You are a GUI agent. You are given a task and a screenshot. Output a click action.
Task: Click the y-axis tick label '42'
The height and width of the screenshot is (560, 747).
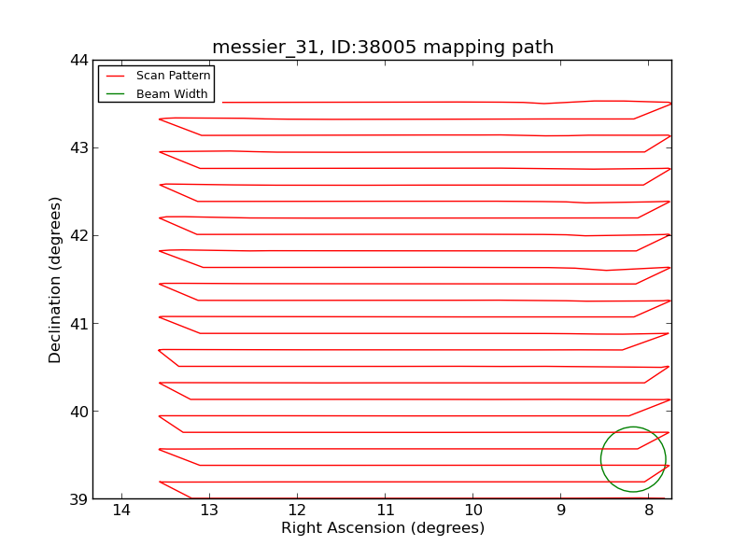(79, 236)
